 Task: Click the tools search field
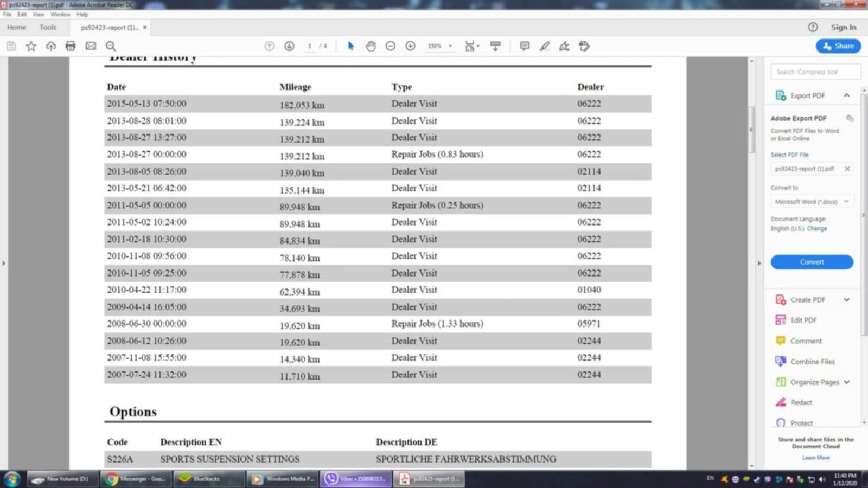pyautogui.click(x=815, y=72)
